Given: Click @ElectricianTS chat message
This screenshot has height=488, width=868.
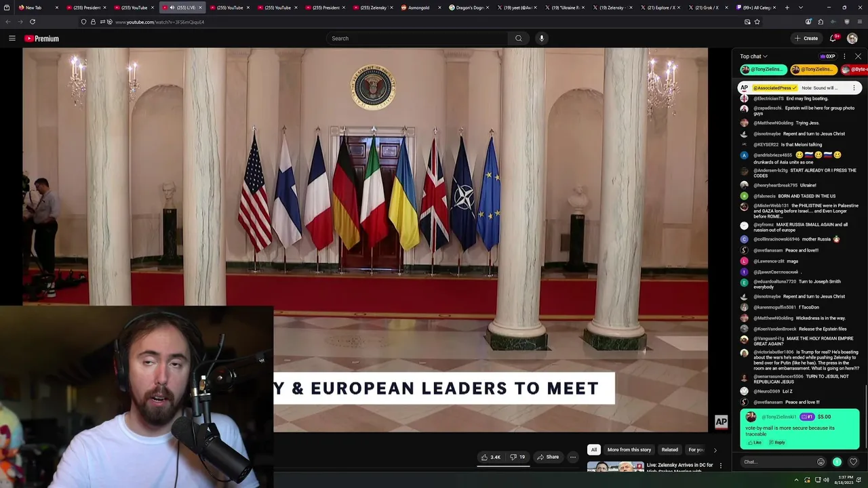Looking at the screenshot, I should pos(790,98).
